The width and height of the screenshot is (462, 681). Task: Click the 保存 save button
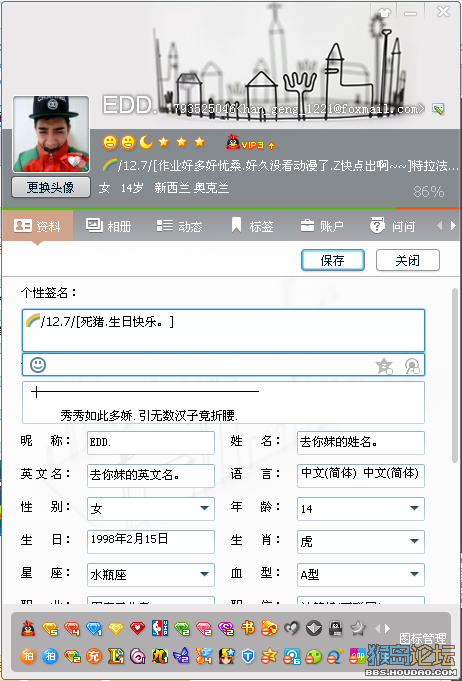pyautogui.click(x=333, y=260)
